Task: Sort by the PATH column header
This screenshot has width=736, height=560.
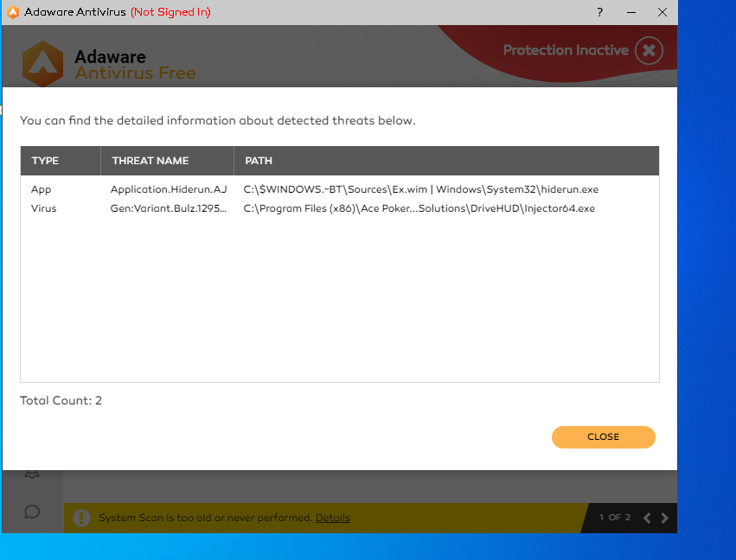Action: [x=446, y=161]
